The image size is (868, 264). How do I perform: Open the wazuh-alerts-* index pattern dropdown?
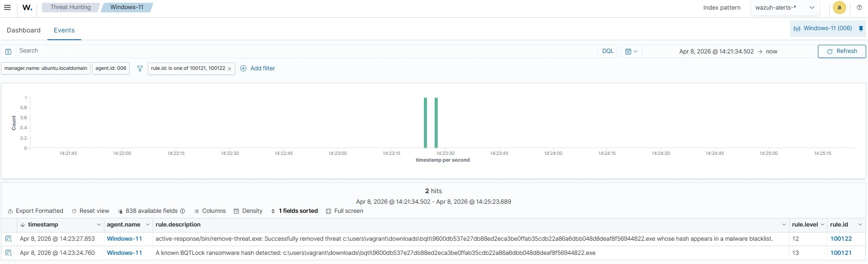[x=785, y=8]
